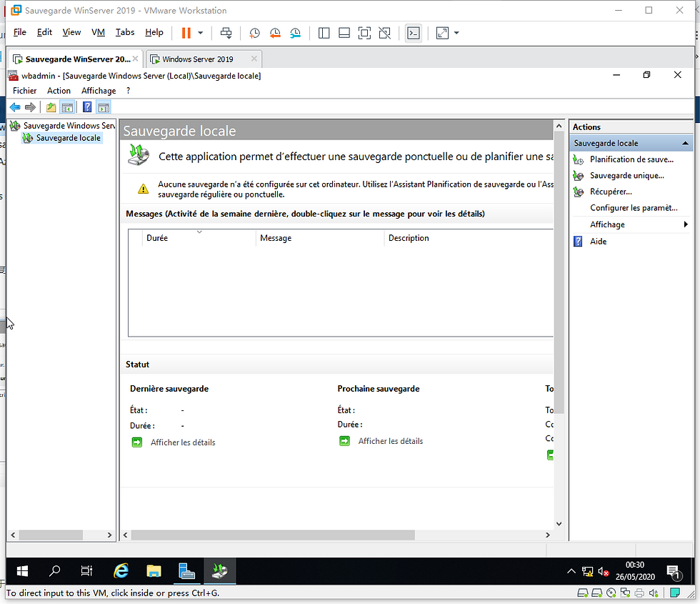This screenshot has width=700, height=604.
Task: Click the blue help icon in toolbar
Action: click(87, 107)
